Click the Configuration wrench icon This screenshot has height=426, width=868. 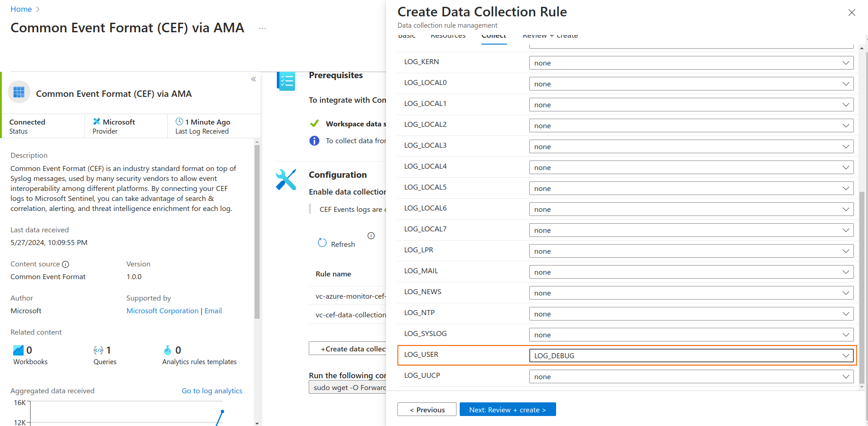click(x=286, y=180)
